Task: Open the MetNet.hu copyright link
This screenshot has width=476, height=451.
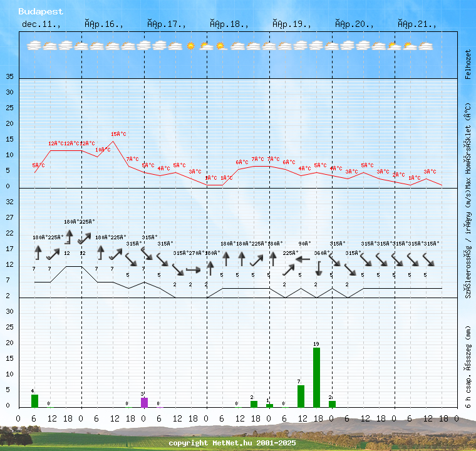Action: tap(232, 443)
